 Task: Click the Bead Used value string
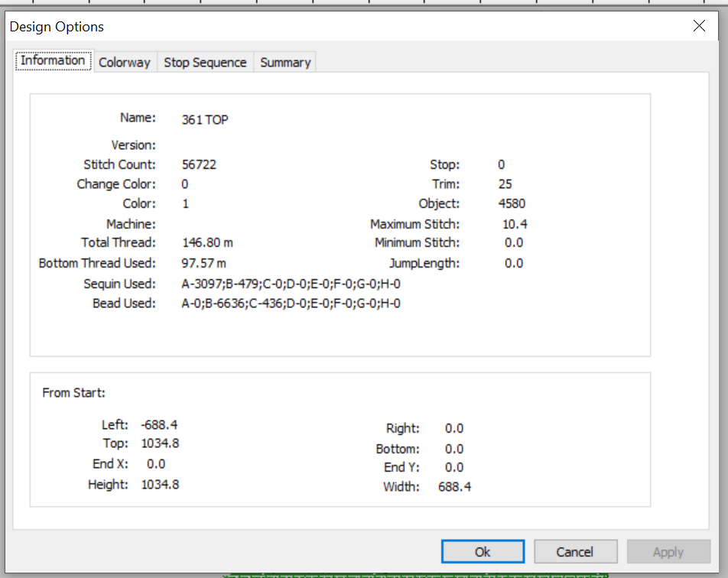(291, 304)
